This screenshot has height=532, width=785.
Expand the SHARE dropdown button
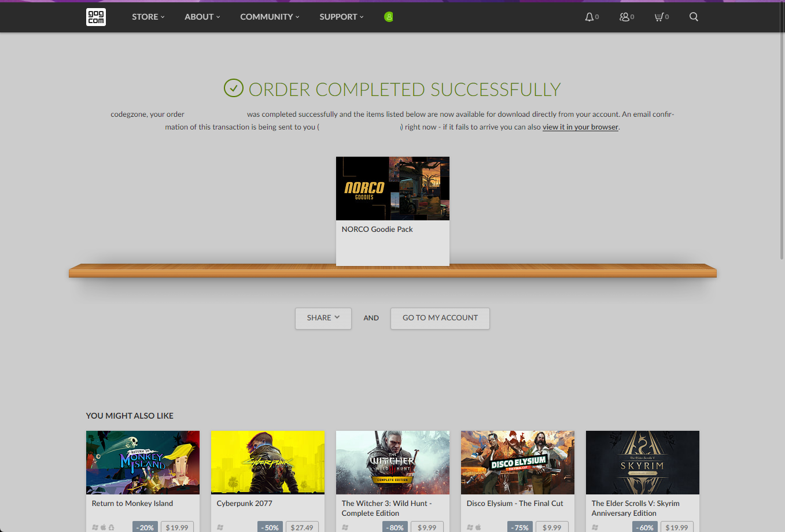(x=323, y=318)
